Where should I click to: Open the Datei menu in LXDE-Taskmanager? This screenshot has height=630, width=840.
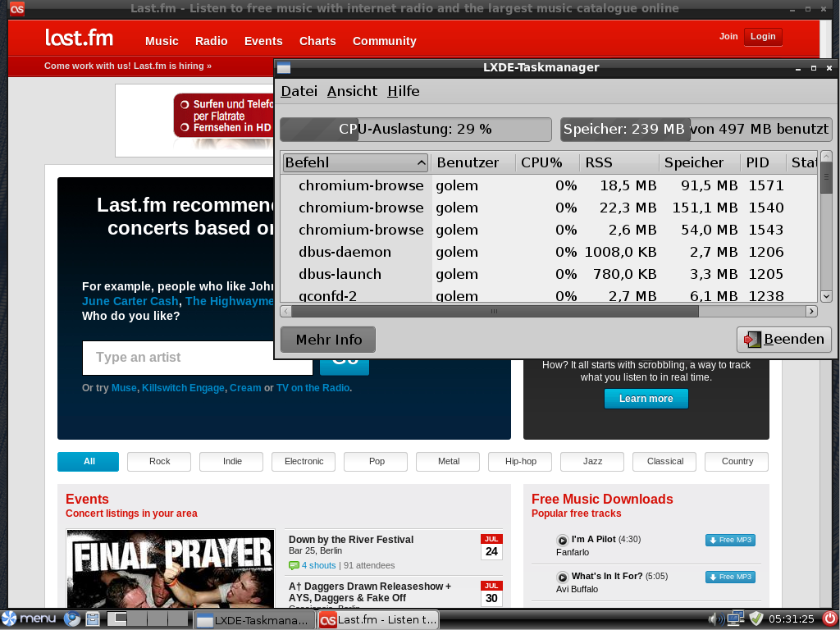coord(299,91)
